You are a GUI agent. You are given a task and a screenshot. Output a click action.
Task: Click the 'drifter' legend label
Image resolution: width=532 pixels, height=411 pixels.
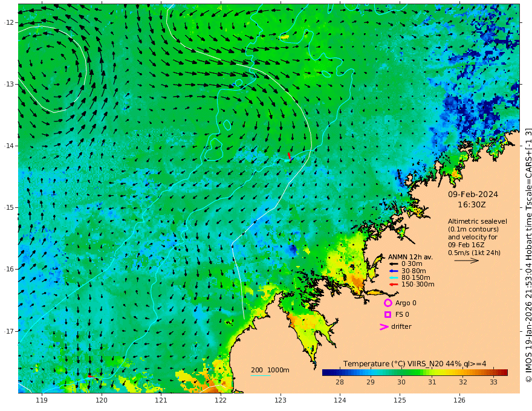[x=401, y=326]
